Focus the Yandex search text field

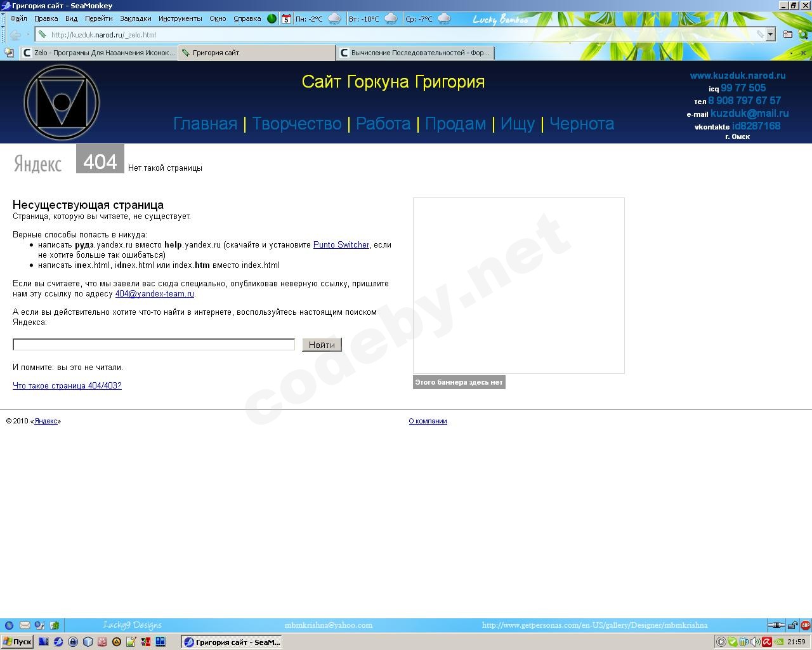click(154, 345)
